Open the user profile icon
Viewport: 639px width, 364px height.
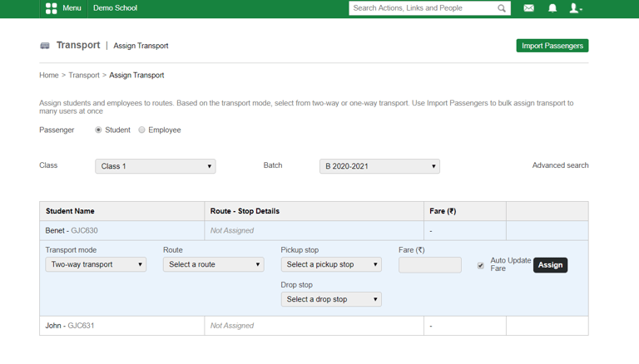(576, 8)
